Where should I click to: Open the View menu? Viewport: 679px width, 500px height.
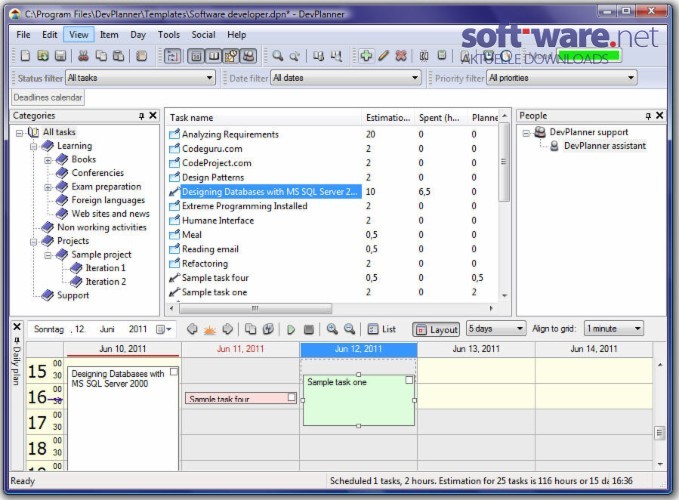coord(78,35)
